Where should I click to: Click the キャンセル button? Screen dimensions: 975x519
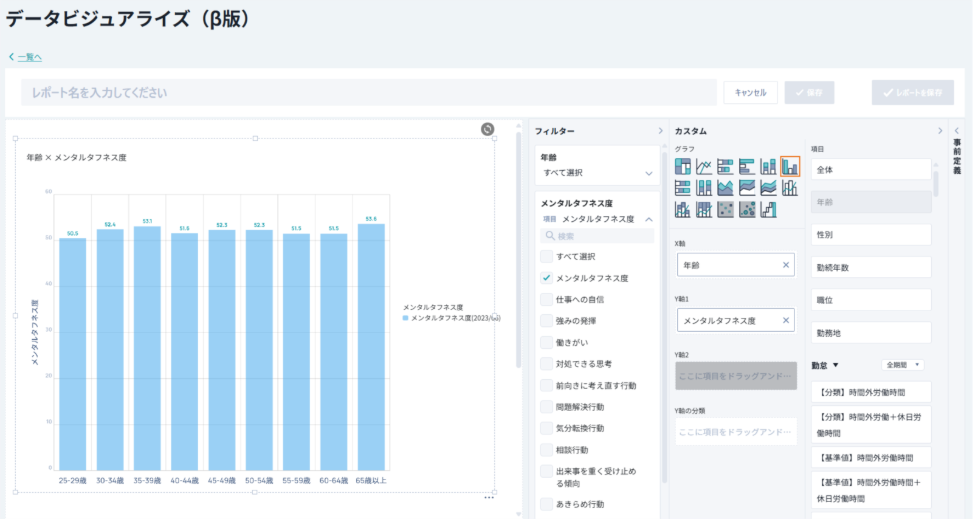point(751,93)
